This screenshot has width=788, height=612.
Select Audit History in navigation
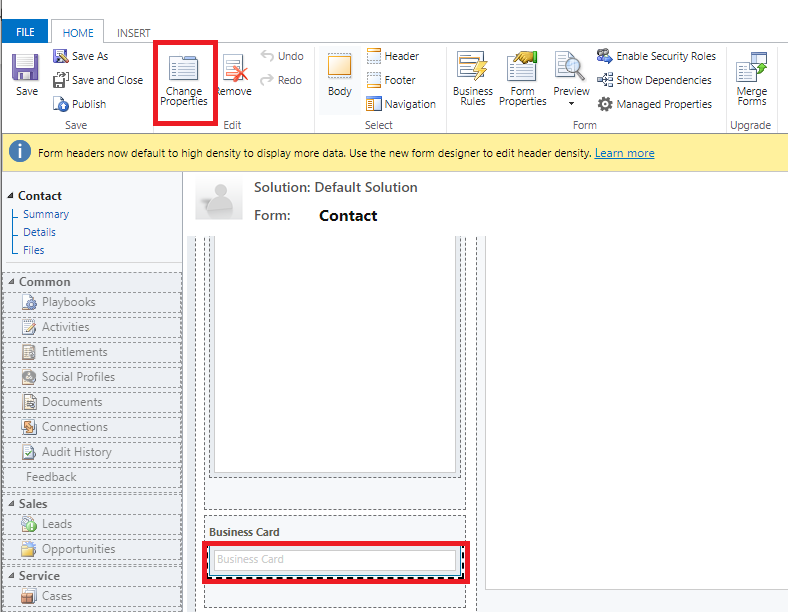tap(92, 452)
